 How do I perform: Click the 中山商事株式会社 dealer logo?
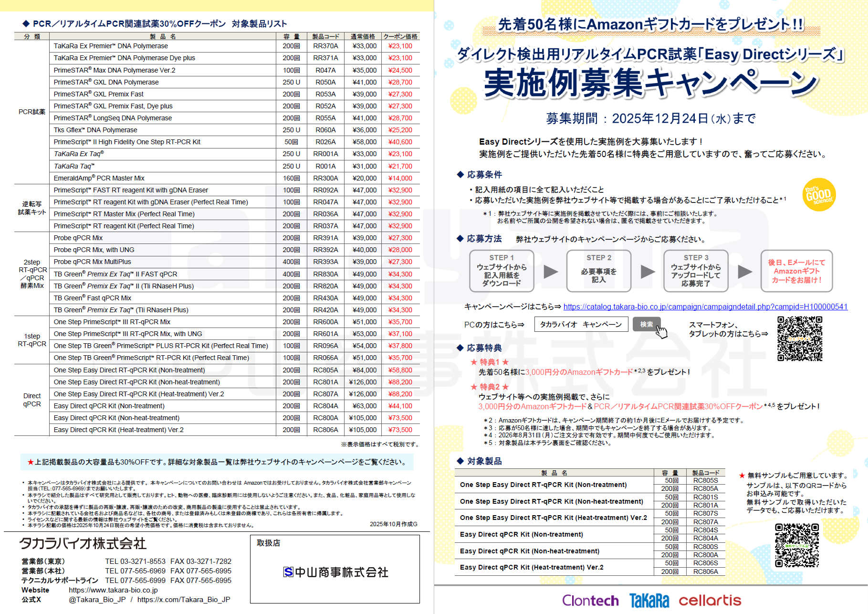click(335, 572)
